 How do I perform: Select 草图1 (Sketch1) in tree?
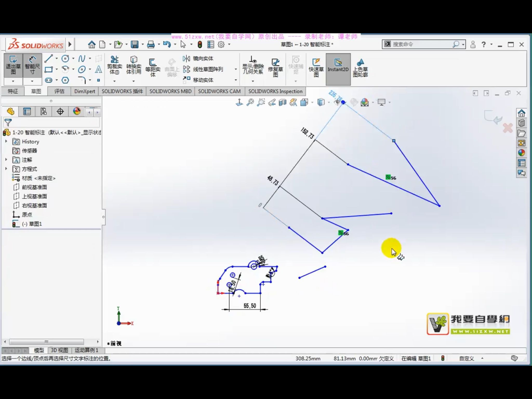(27, 224)
